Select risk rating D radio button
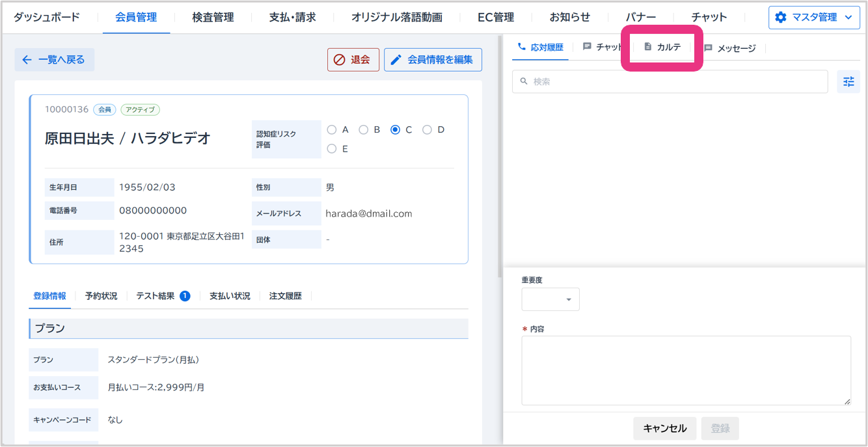The height and width of the screenshot is (447, 868). tap(427, 129)
